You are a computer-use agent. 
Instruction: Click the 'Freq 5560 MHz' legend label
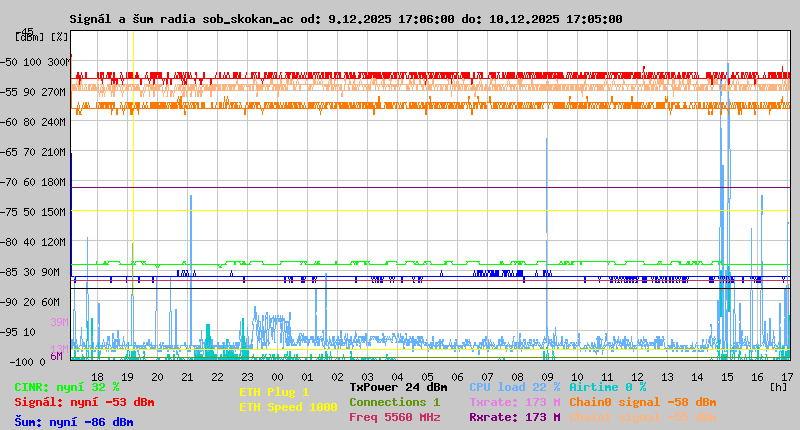pyautogui.click(x=395, y=417)
